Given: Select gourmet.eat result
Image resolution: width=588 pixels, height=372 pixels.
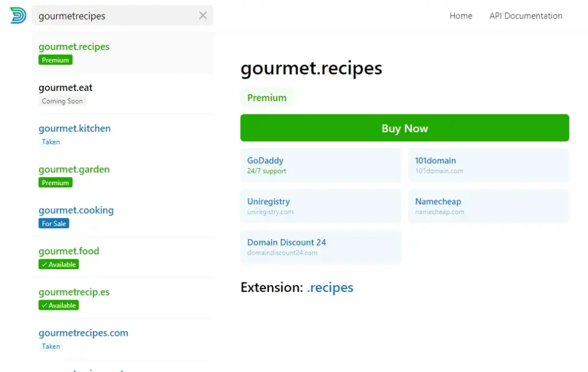Looking at the screenshot, I should click(123, 94).
